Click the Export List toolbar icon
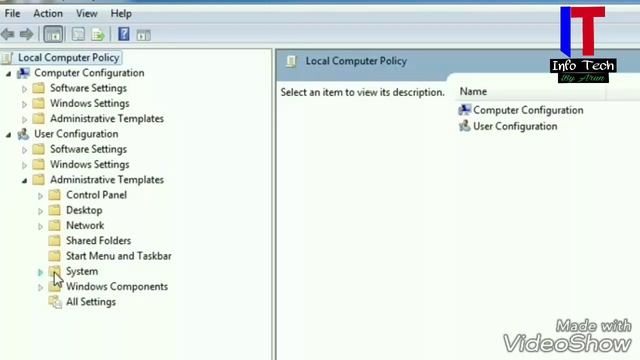The height and width of the screenshot is (360, 640). click(98, 35)
